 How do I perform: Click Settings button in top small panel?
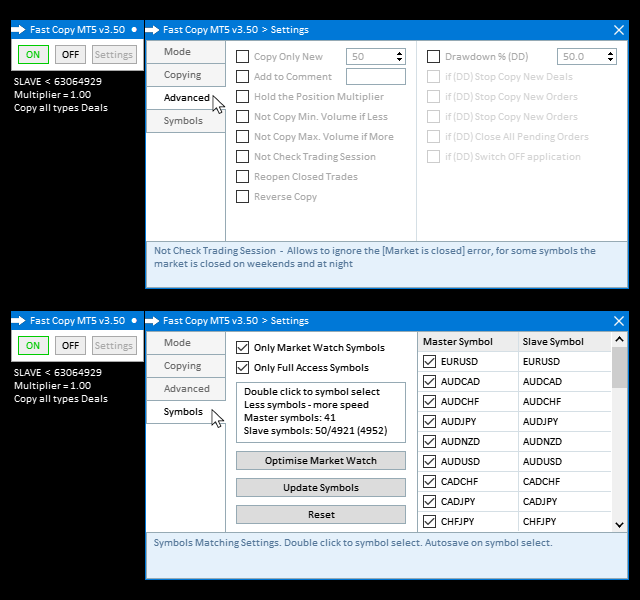[x=114, y=55]
